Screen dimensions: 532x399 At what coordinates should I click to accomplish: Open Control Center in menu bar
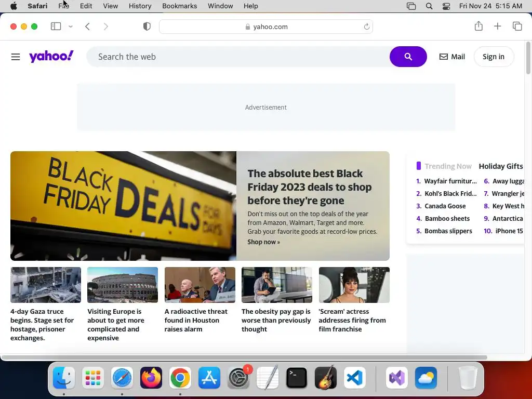[446, 6]
